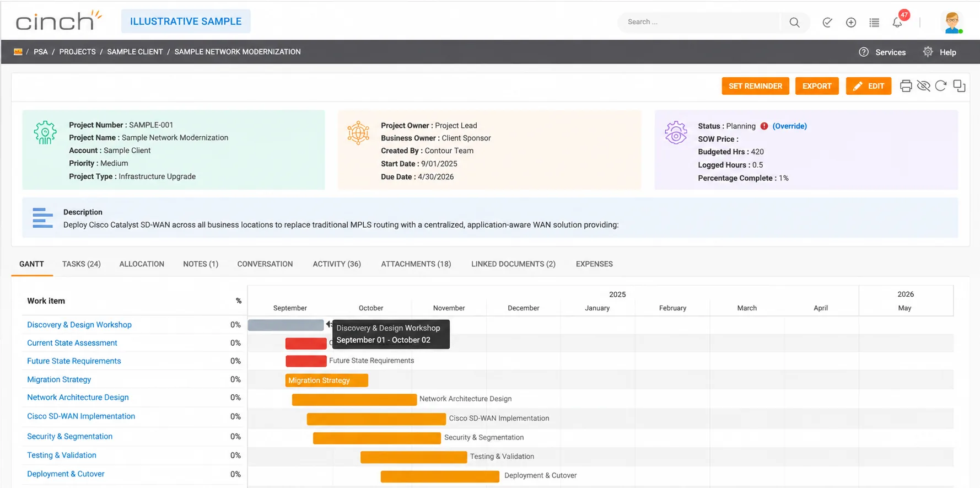Screen dimensions: 980x488
Task: Click the red Current State Assessment bar
Action: tap(306, 343)
